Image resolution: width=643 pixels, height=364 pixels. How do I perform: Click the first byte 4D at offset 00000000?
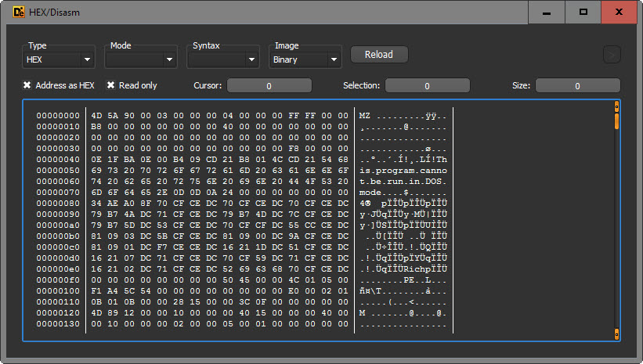point(96,116)
